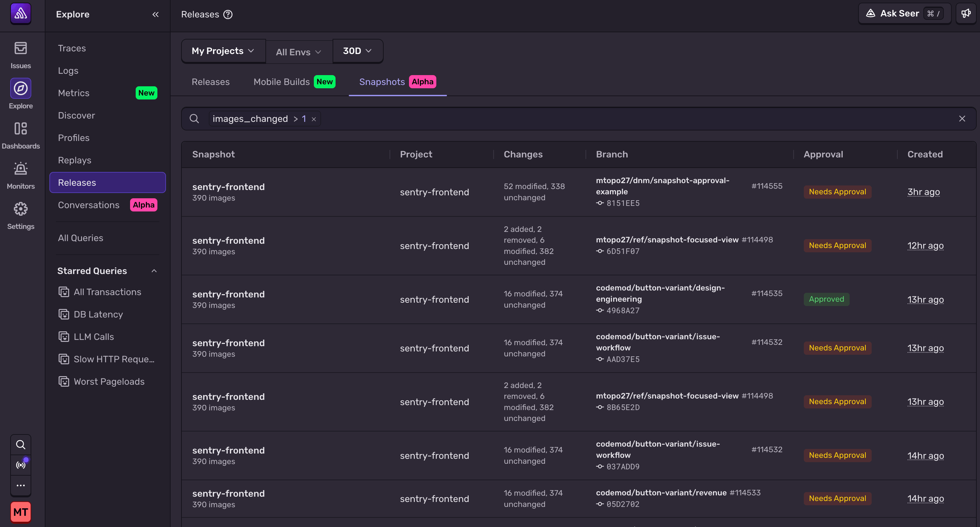Click Needs Approval badge for 12hr ago row
This screenshot has height=527, width=980.
837,245
